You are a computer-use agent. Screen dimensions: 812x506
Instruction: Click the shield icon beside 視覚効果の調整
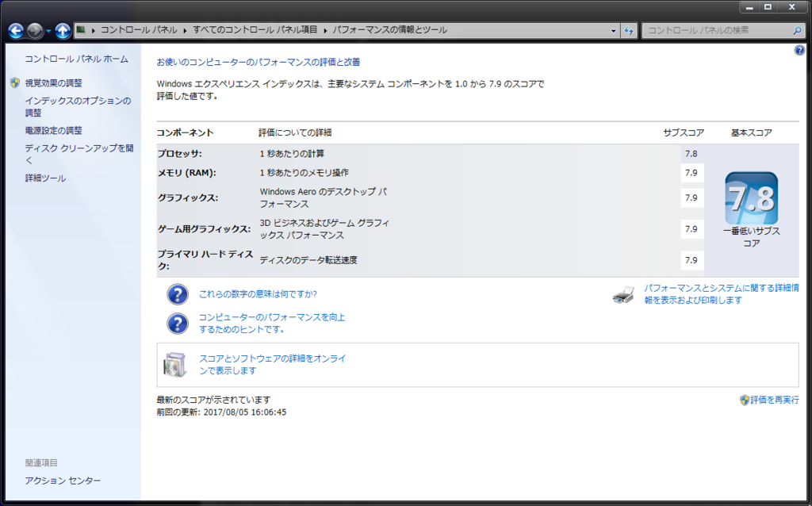(15, 82)
